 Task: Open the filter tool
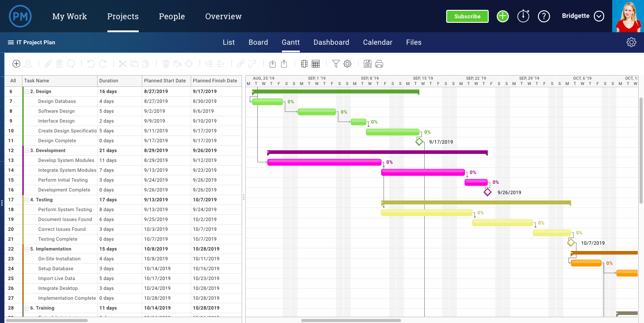click(x=336, y=64)
